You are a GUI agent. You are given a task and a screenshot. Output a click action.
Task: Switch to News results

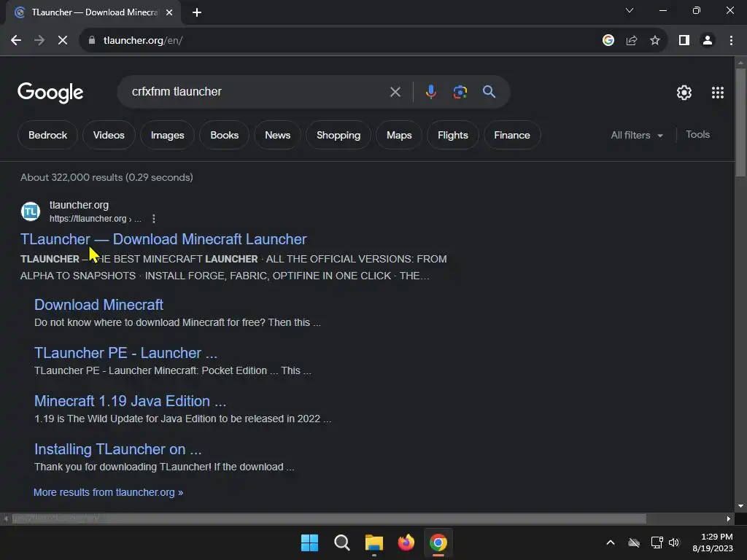point(277,135)
